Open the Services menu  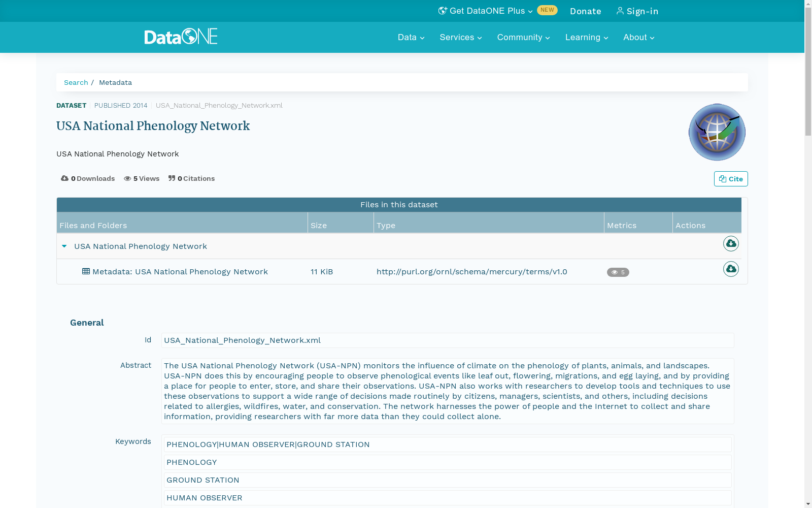[x=461, y=37]
